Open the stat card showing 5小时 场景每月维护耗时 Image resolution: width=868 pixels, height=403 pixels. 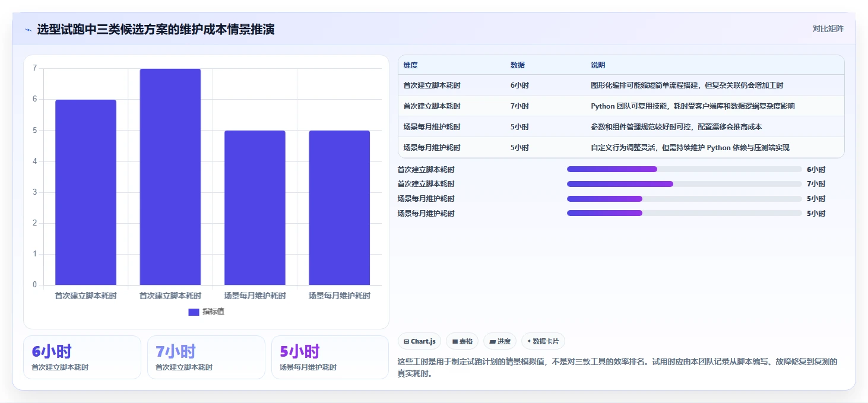330,357
